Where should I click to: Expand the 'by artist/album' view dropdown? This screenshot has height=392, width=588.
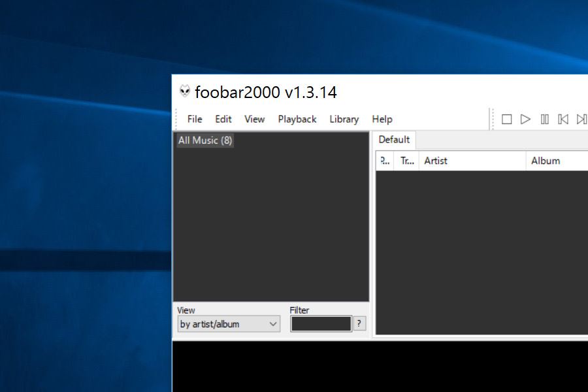click(228, 324)
